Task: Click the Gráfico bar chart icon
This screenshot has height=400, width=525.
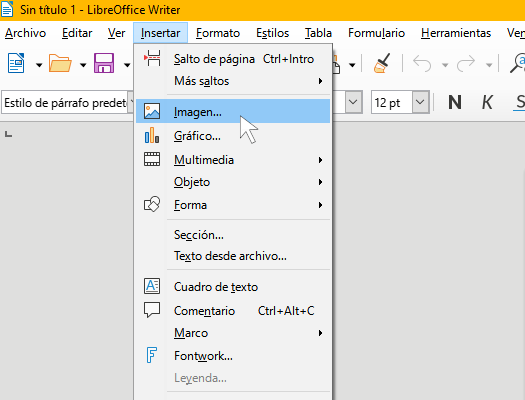Action: pos(152,135)
